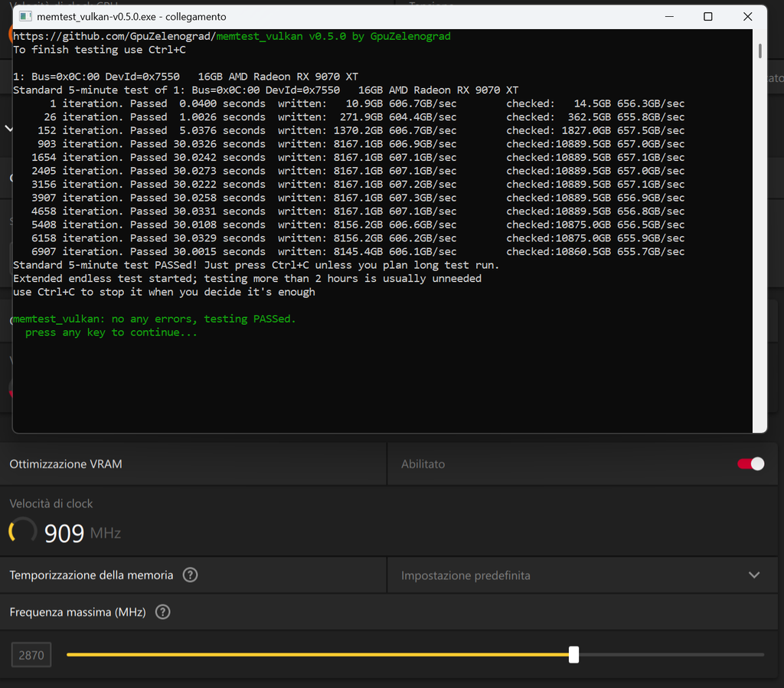This screenshot has width=784, height=688.
Task: Click the 'use Ctrl+C to stop it' line
Action: (164, 292)
